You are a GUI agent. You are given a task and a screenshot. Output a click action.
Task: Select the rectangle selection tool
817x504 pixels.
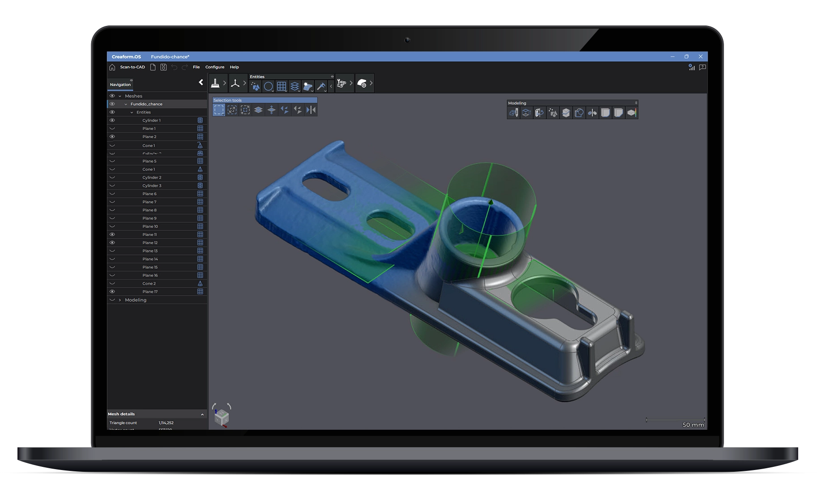click(x=219, y=110)
